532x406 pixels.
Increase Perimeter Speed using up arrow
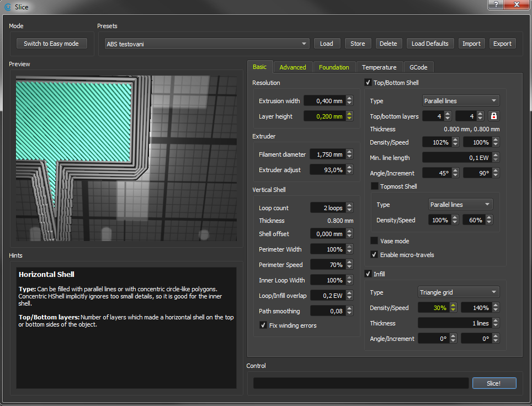point(349,263)
